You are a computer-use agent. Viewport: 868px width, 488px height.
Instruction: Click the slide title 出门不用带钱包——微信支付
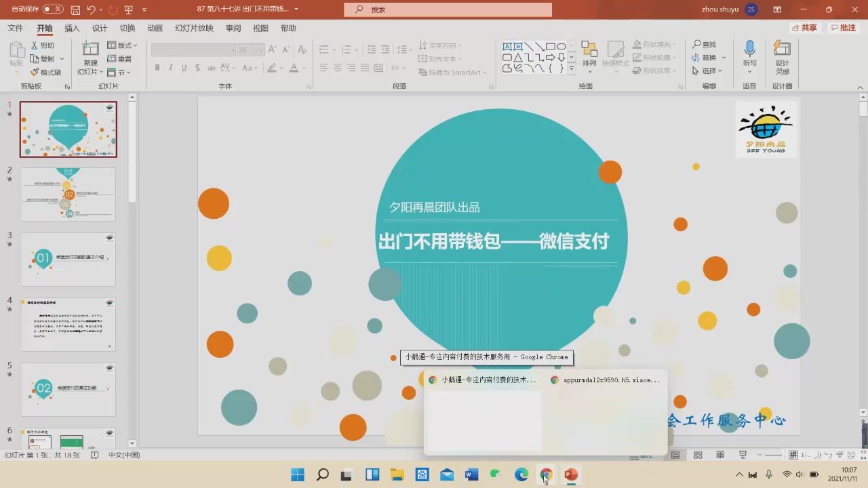click(494, 241)
